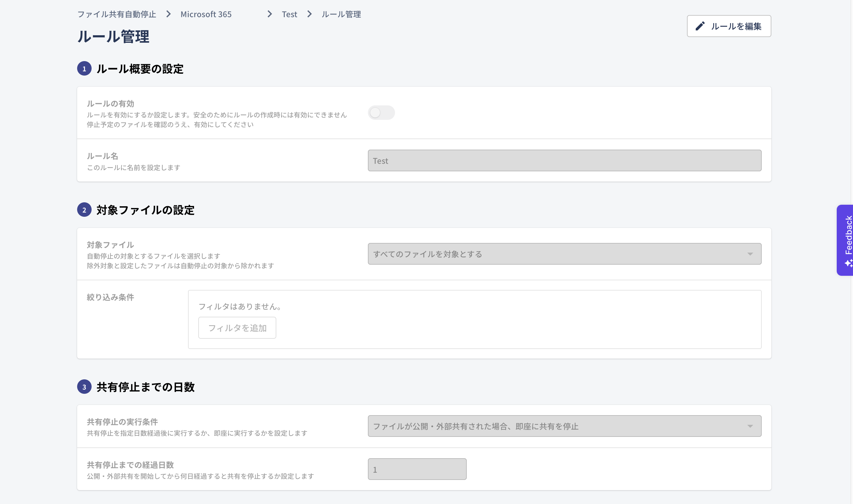Click the 自動停止の対象とするファイルを選択します description

tap(154, 256)
